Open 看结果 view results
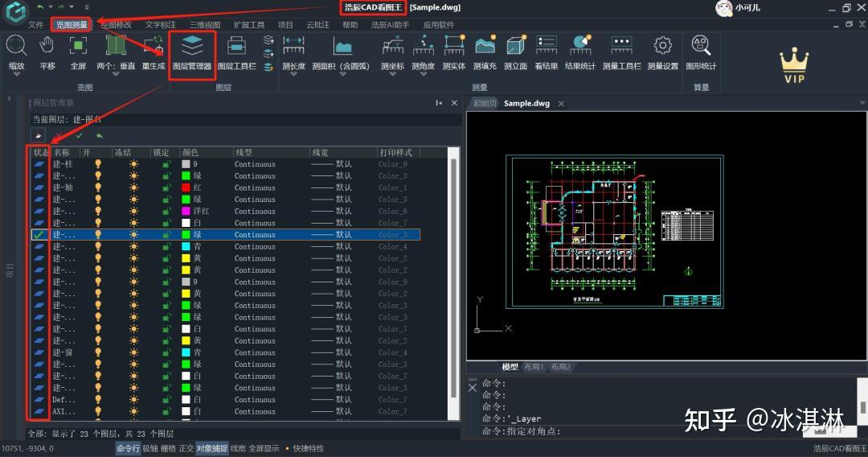Viewport: 868px width, 457px height. coord(547,51)
